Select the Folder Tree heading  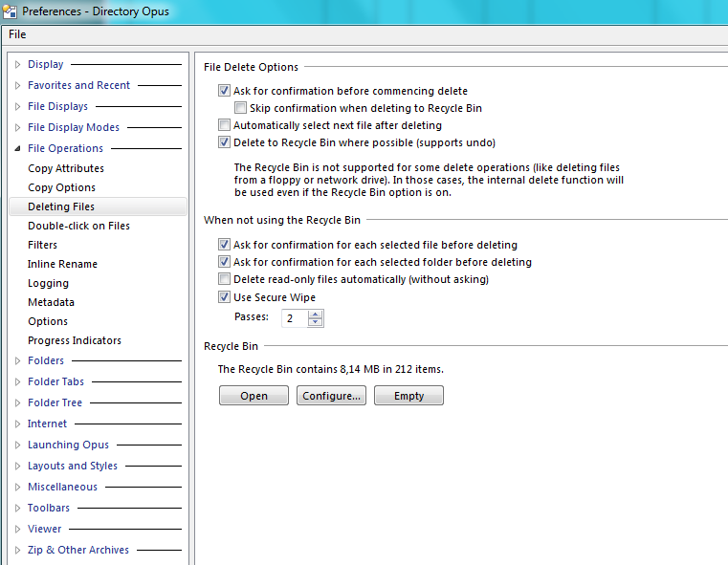point(55,402)
